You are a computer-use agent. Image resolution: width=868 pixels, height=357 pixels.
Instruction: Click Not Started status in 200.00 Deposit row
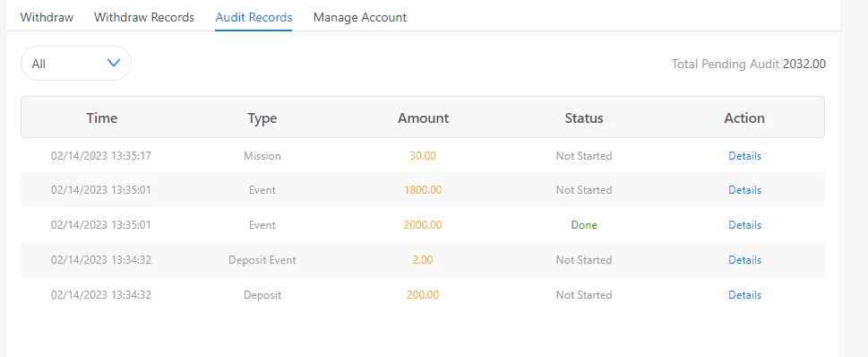[584, 294]
